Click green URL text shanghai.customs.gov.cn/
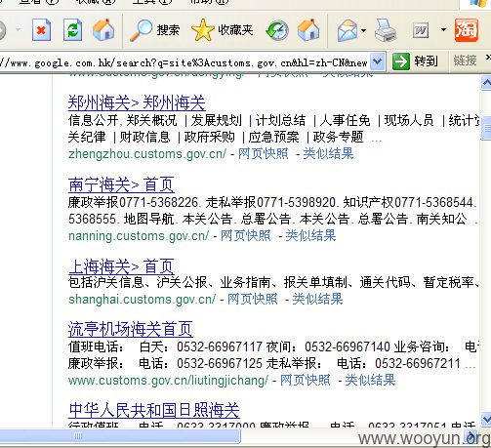491x448 pixels. tap(142, 299)
